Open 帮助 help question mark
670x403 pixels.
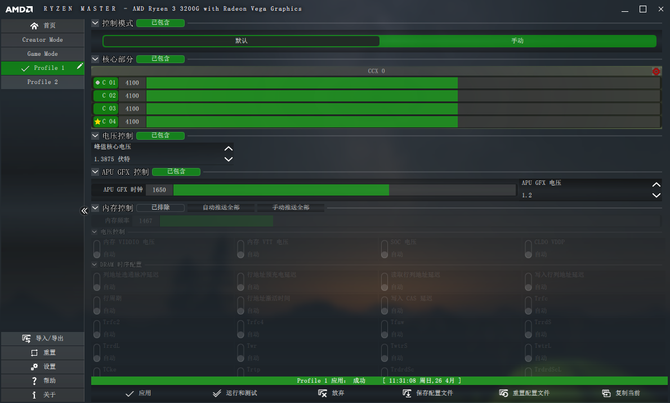[33, 380]
